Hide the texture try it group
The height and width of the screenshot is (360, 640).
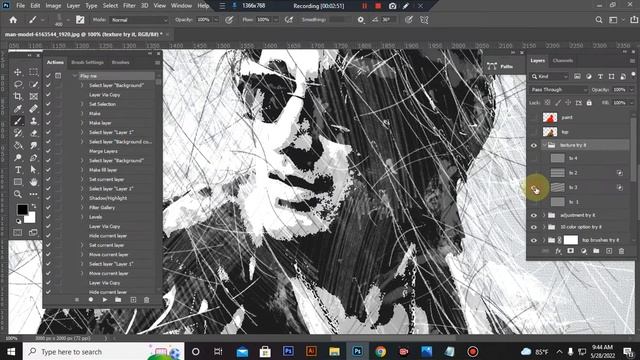533,145
